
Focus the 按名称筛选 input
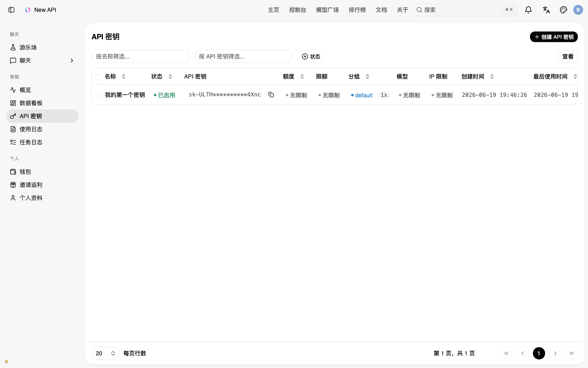(140, 56)
